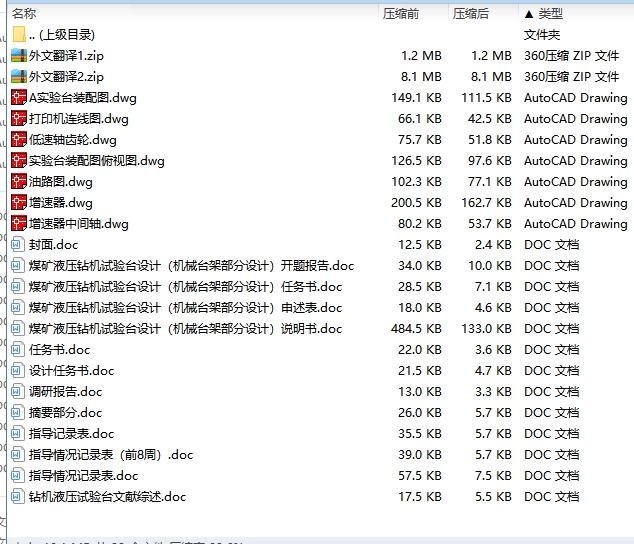
Task: Click the DOC icon of 设计任务书.doc
Action: point(17,371)
